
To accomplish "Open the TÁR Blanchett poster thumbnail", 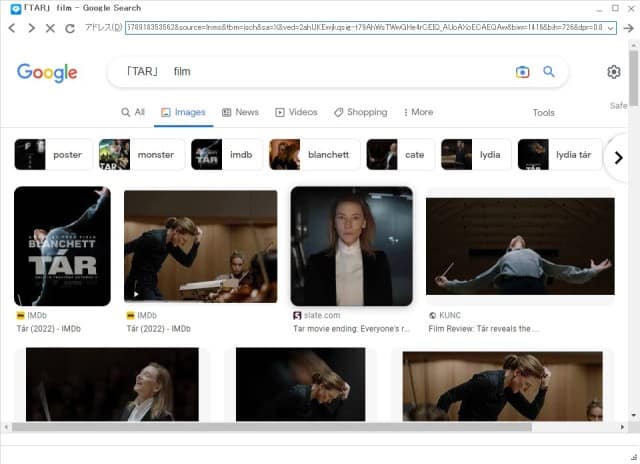I will point(62,246).
